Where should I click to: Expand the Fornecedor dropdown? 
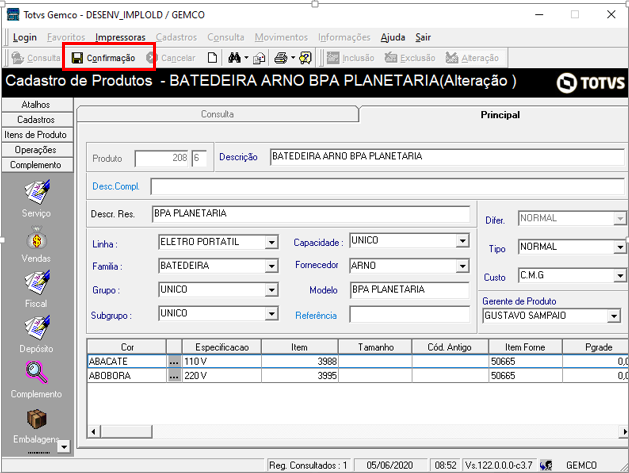click(x=463, y=266)
